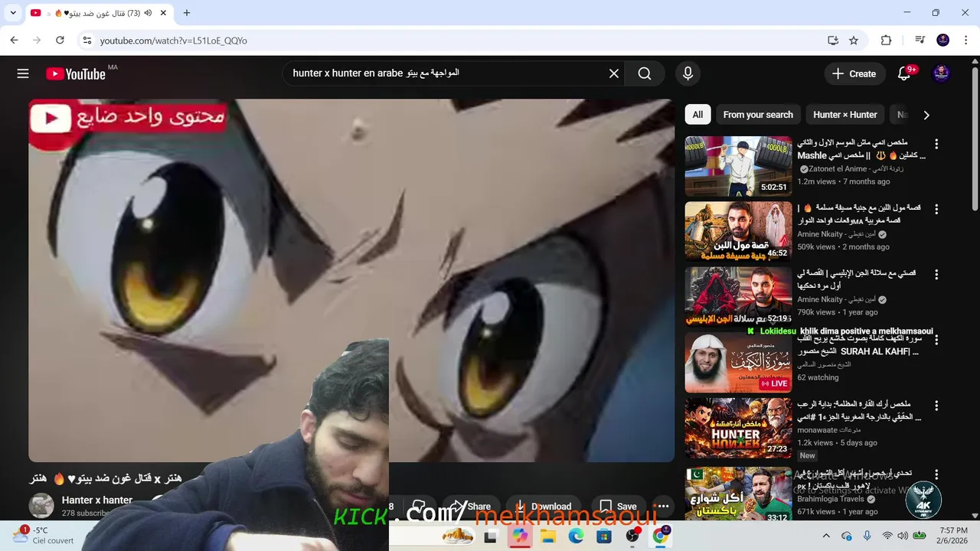Show hidden system tray icons
The height and width of the screenshot is (551, 980).
[825, 536]
